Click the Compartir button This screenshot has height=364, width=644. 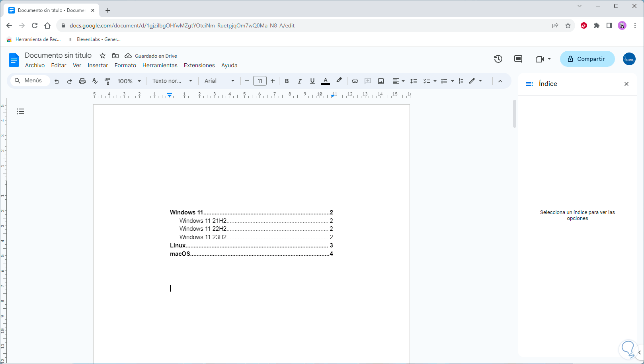[587, 59]
